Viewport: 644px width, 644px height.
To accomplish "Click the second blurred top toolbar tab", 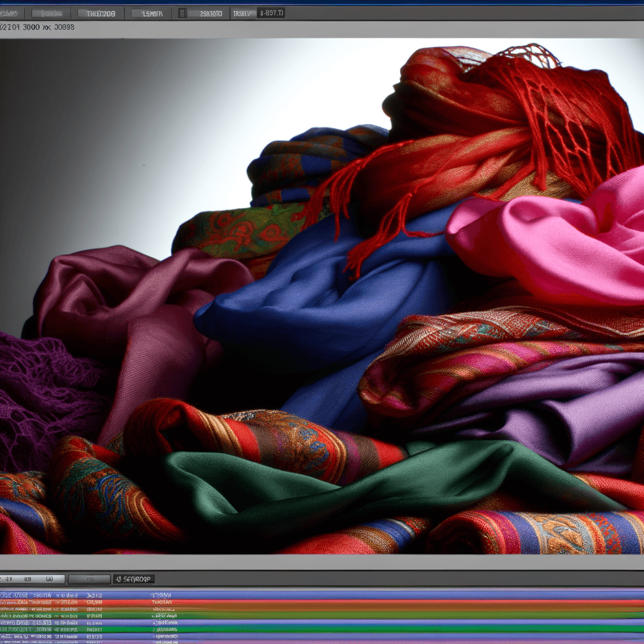I will [x=51, y=13].
